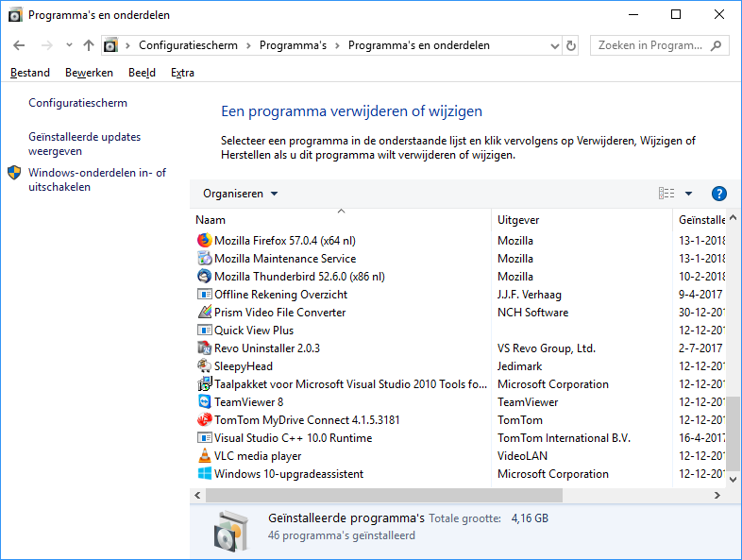Screen dimensions: 742x560
Task: Expand chevron after Programma's breadcrumb
Action: (337, 45)
